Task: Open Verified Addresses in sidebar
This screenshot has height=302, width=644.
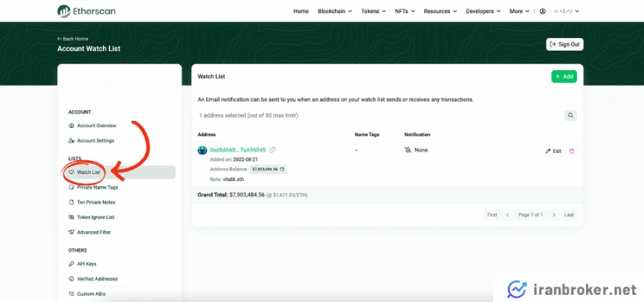Action: click(x=93, y=278)
